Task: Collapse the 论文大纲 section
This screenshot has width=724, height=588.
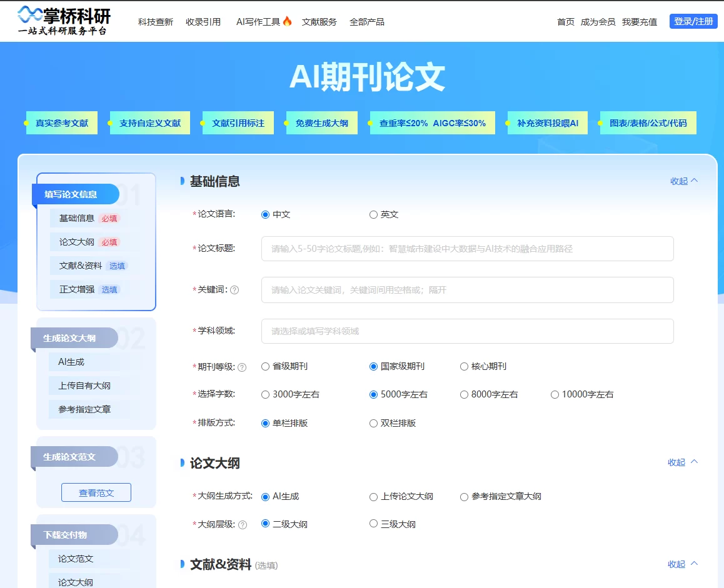Action: pyautogui.click(x=683, y=462)
